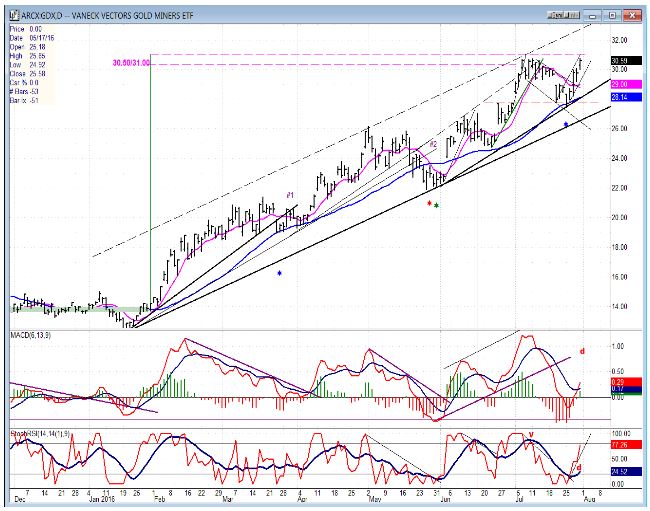Click the High 25.55 readout row
The height and width of the screenshot is (511, 650).
click(x=27, y=56)
